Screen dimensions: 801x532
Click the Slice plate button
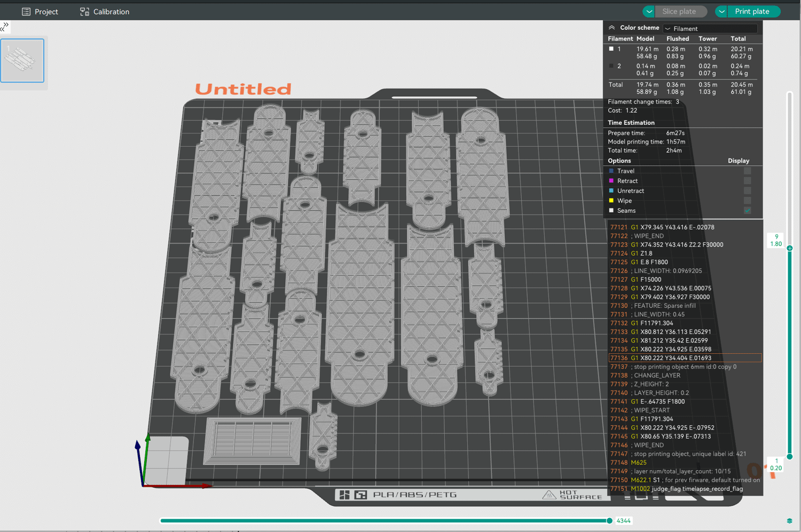pos(679,12)
